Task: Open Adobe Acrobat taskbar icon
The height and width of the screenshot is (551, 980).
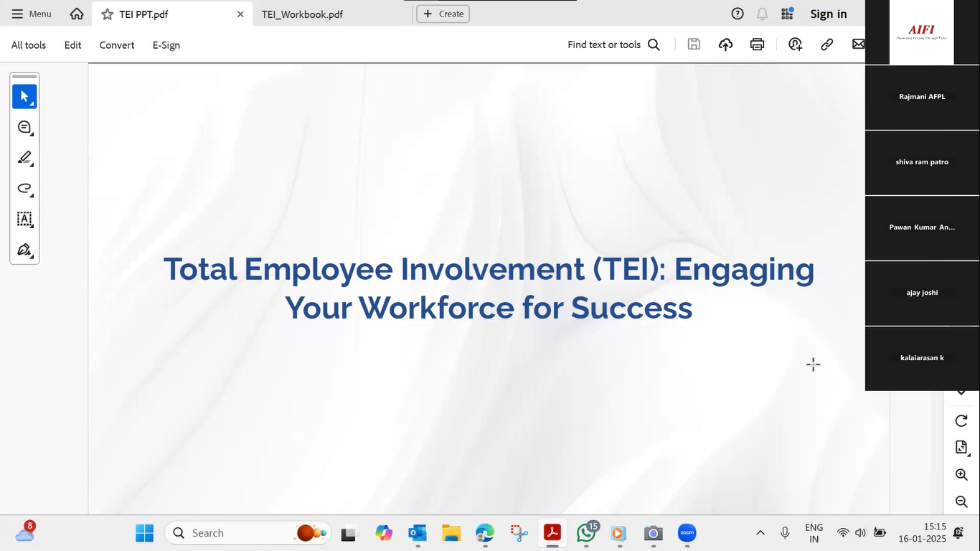Action: click(x=552, y=533)
